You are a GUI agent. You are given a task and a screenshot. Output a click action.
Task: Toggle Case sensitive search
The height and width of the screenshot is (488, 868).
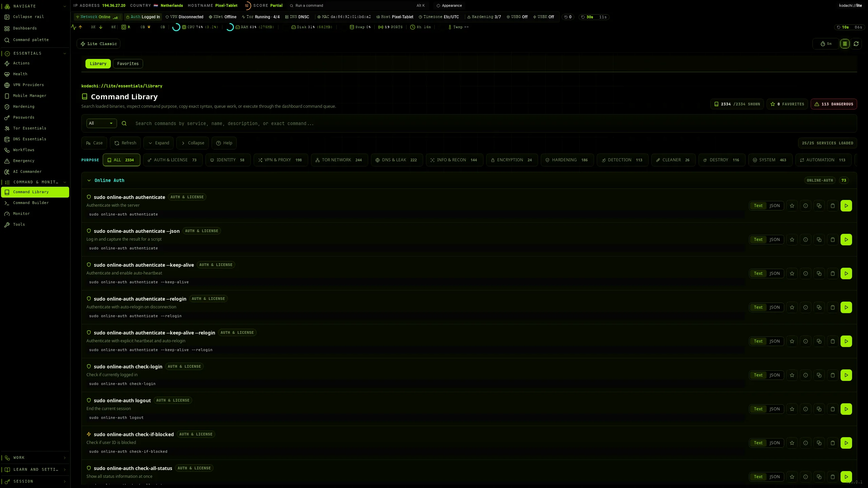click(94, 143)
